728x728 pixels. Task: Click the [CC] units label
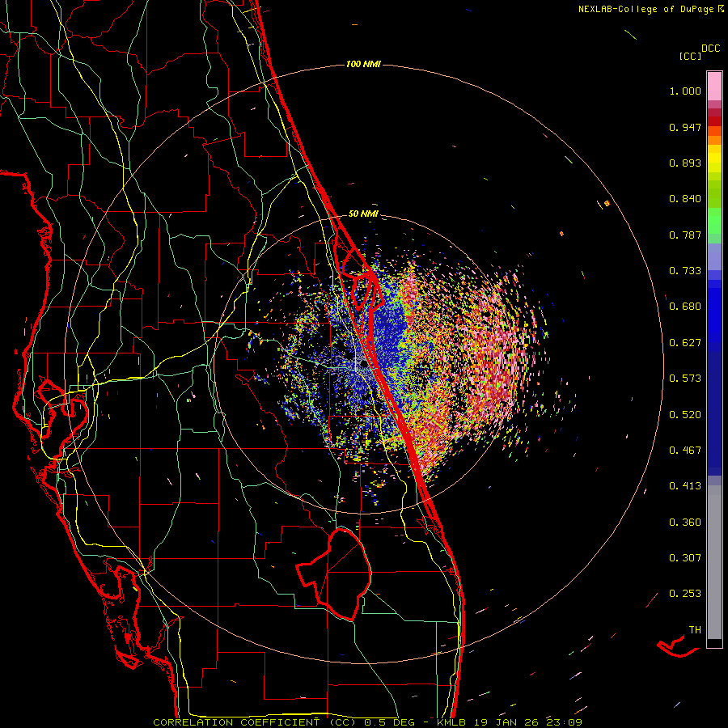690,56
